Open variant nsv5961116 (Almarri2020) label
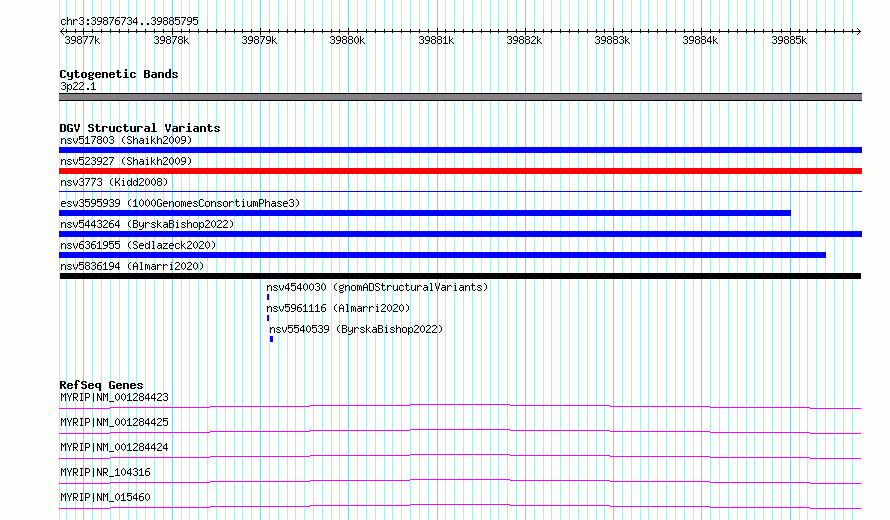Screen dimensions: 890x520 [338, 308]
